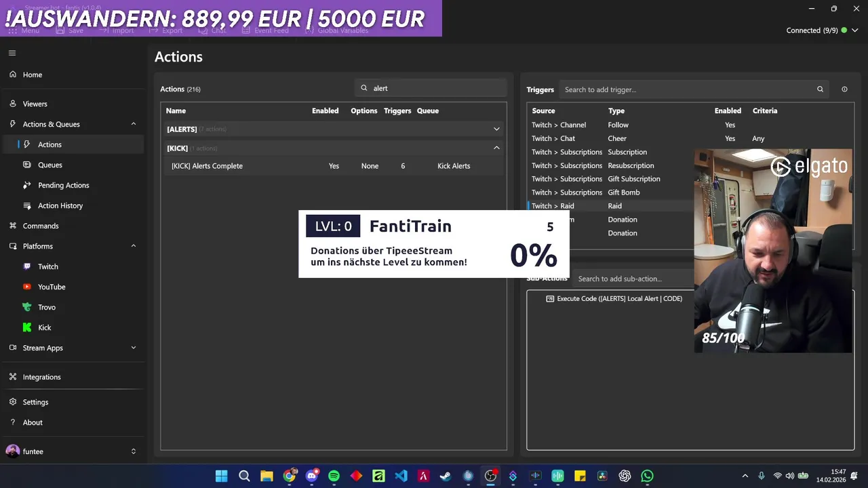Image resolution: width=868 pixels, height=488 pixels.
Task: Expand the Stream Apps group
Action: (x=133, y=348)
